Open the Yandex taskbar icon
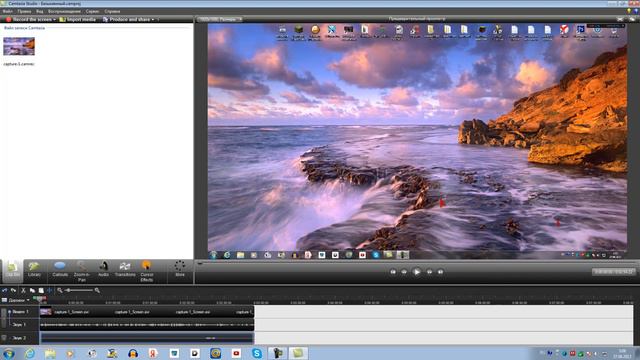 click(x=153, y=353)
